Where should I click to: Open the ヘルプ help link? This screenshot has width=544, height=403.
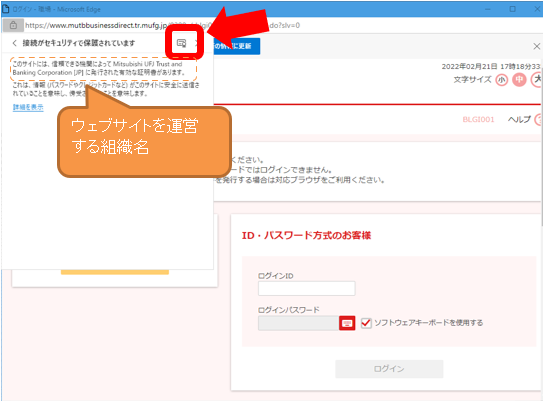click(519, 119)
